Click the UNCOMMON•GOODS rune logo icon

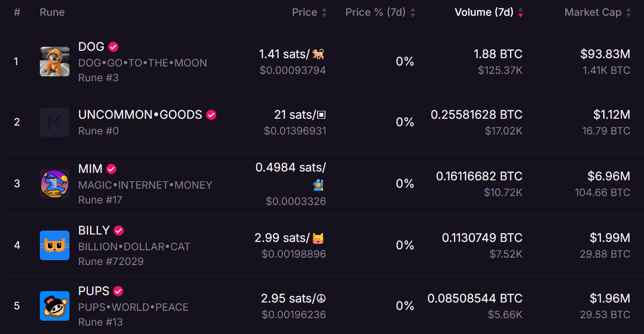click(55, 122)
